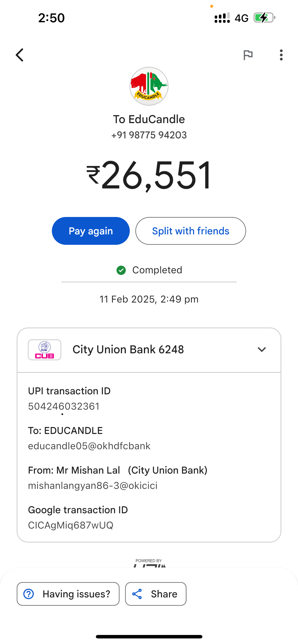
Task: Tap the question mark help icon
Action: pyautogui.click(x=29, y=594)
